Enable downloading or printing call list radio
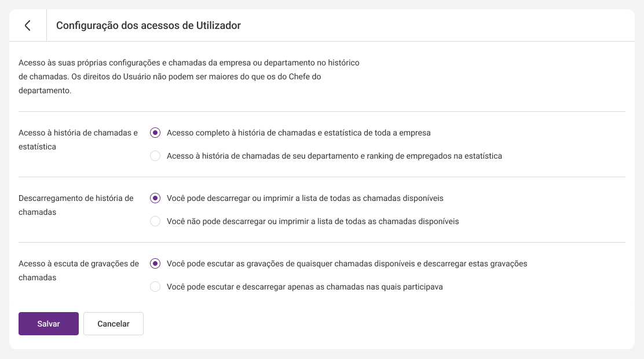Viewport: 644px width, 359px height. coord(155,198)
